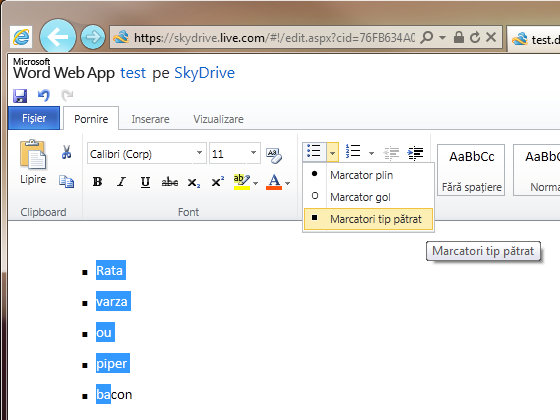Apply red font color

274,182
